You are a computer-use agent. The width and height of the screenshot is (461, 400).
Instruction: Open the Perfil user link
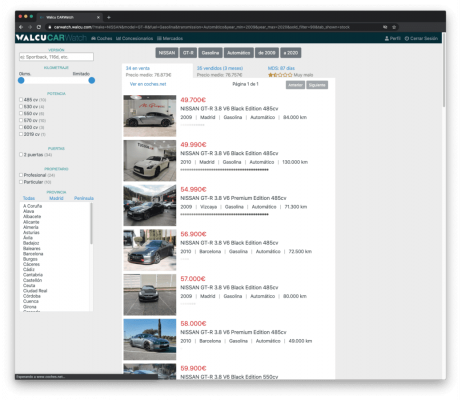click(x=393, y=38)
